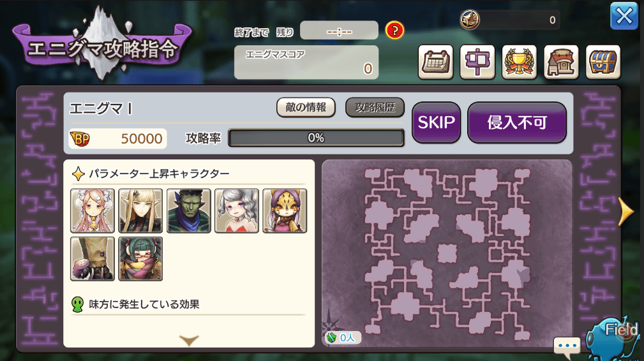The width and height of the screenshot is (644, 361).
Task: Select the cat-masked purple-haired character portrait
Action: (285, 211)
